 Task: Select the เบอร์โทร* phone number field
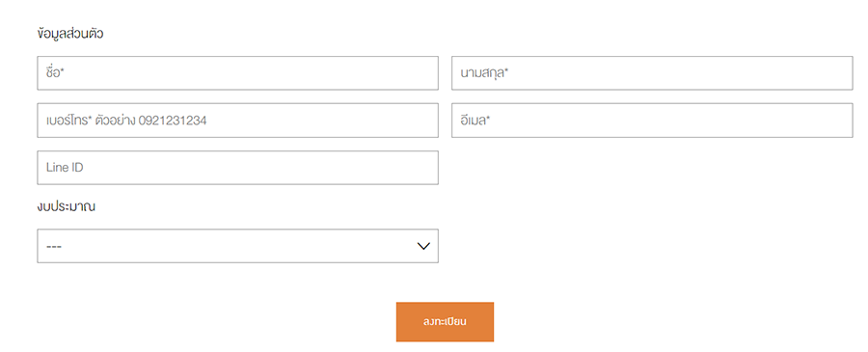pyautogui.click(x=237, y=121)
